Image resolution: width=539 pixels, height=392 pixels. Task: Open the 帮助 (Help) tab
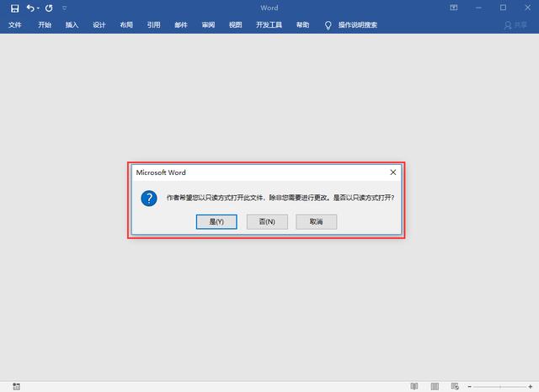tap(302, 24)
